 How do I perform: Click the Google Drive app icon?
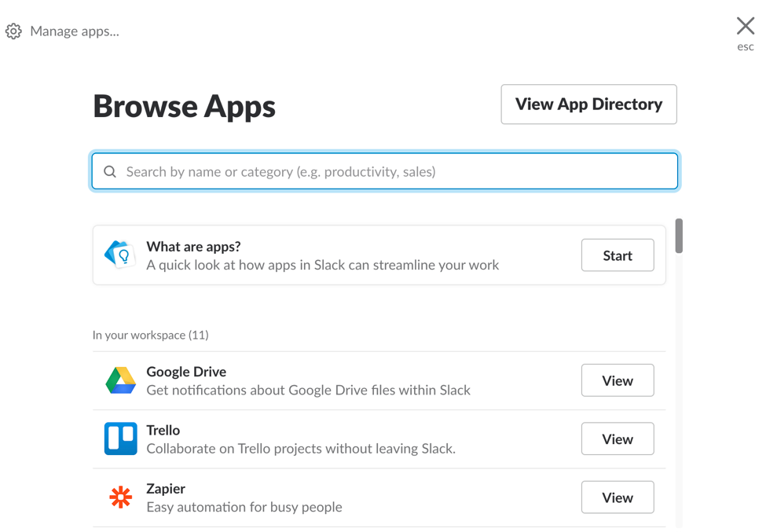click(x=120, y=381)
